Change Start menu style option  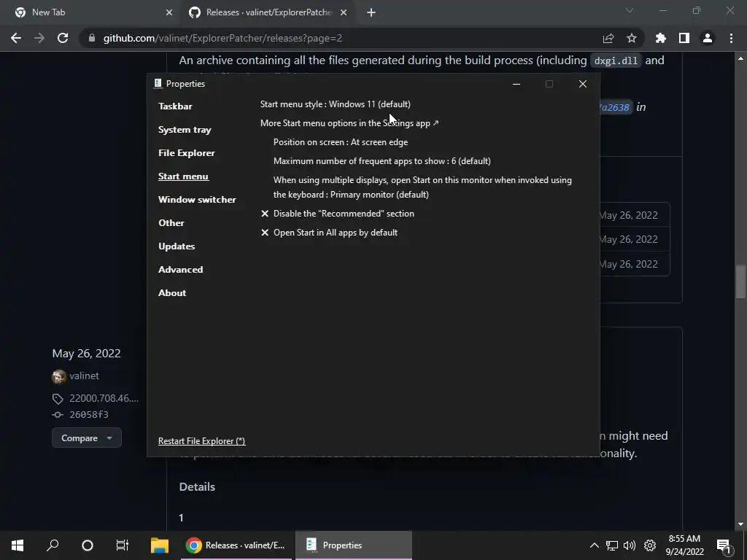point(336,104)
